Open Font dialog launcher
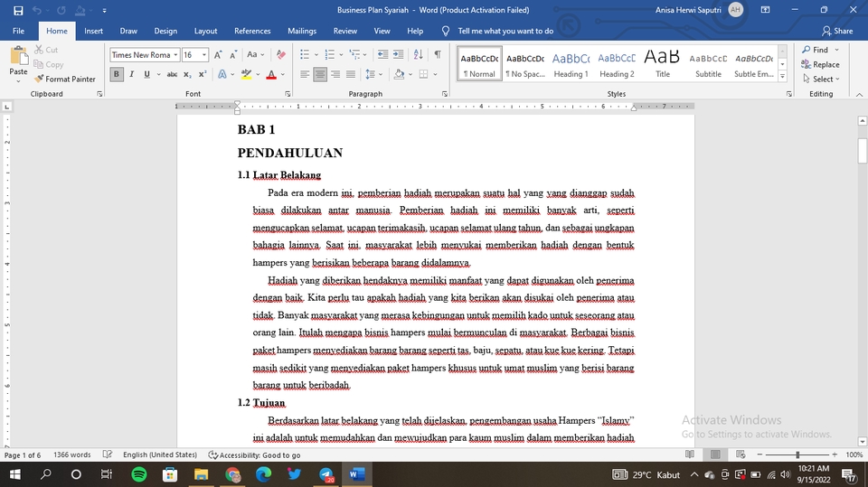 [x=288, y=94]
